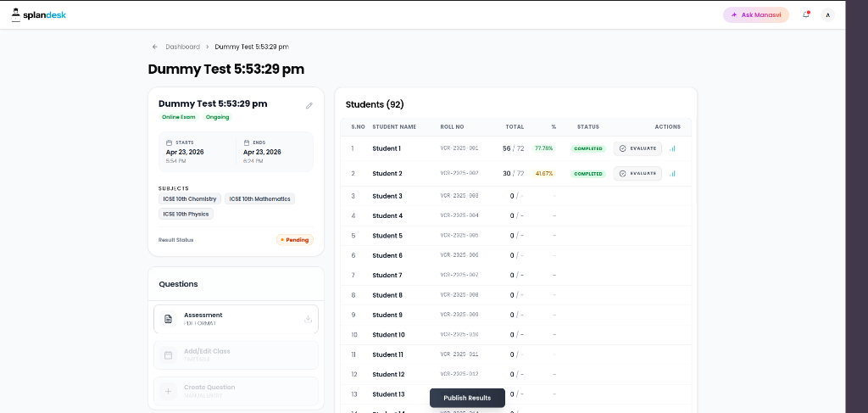Click Student 1's Completed status badge

588,148
